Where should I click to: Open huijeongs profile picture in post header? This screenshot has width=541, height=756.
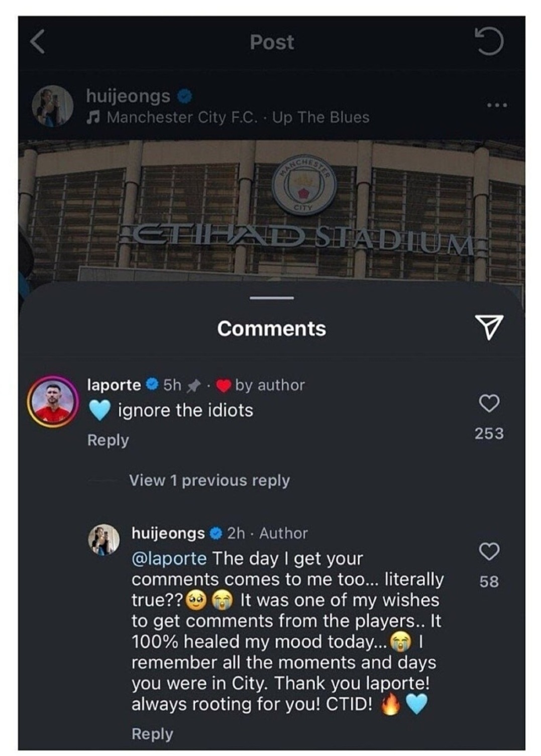(x=52, y=105)
